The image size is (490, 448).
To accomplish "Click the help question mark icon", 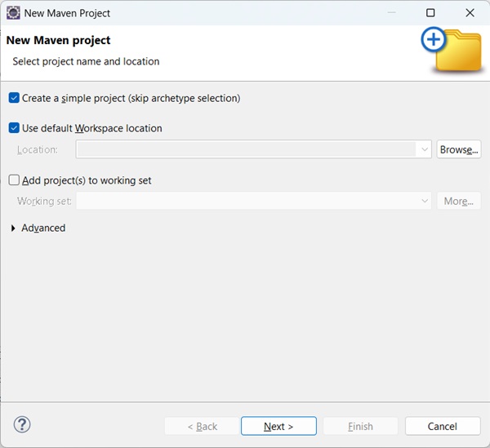I will (x=22, y=425).
